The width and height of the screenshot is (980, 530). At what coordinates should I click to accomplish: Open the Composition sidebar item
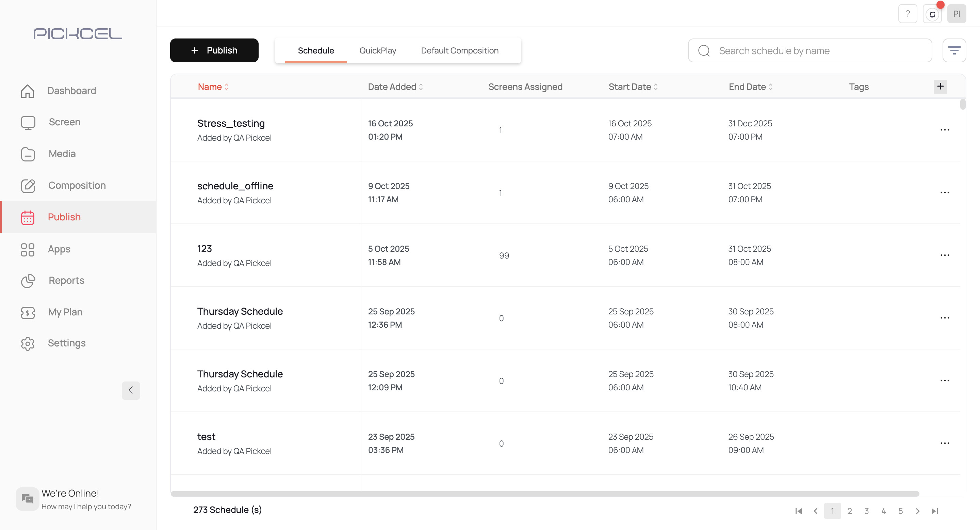coord(77,185)
